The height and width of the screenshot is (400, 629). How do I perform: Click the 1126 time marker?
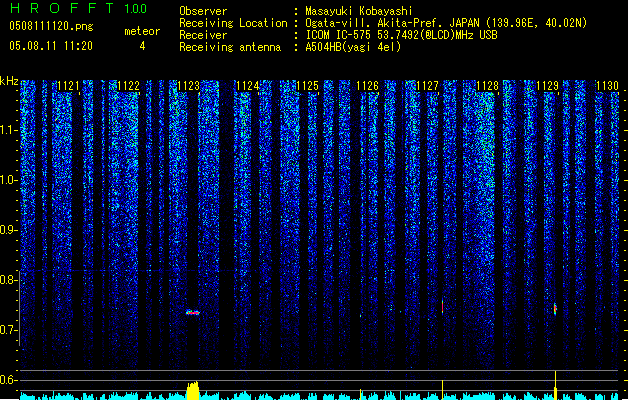pos(367,86)
